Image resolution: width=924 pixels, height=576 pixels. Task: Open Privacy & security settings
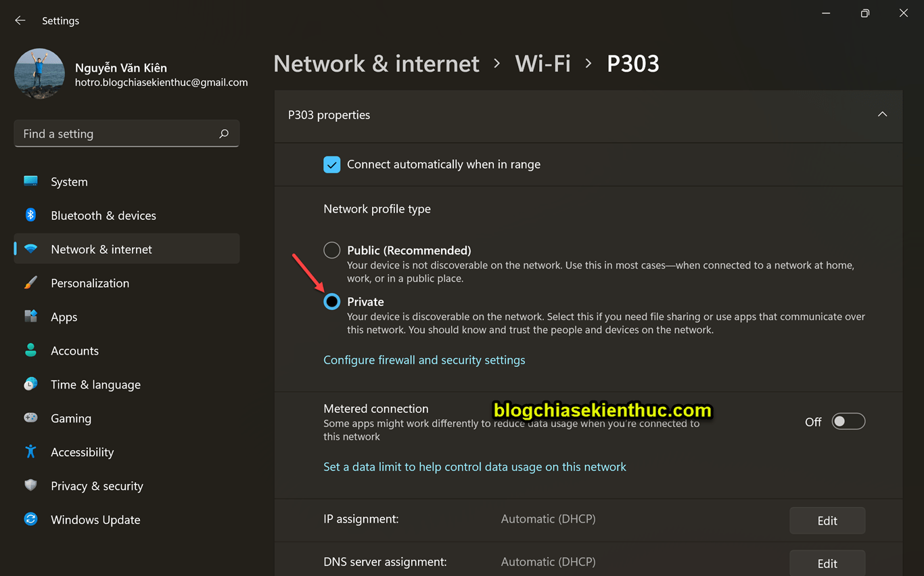pyautogui.click(x=126, y=486)
